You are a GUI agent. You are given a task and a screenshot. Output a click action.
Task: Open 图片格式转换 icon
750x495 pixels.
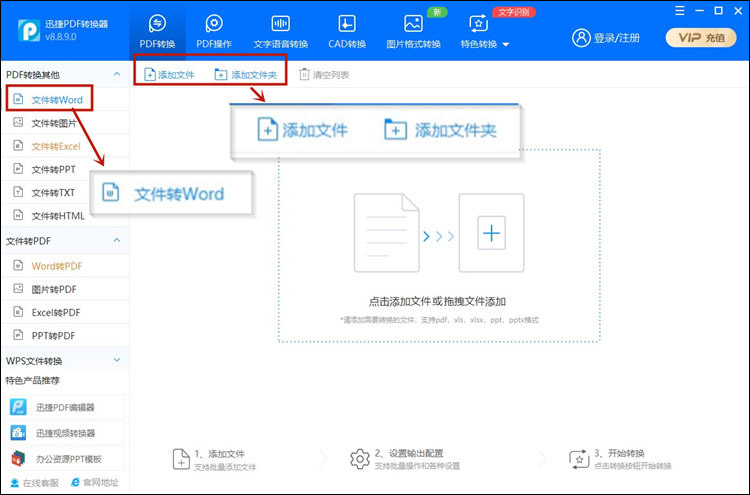pos(413,23)
